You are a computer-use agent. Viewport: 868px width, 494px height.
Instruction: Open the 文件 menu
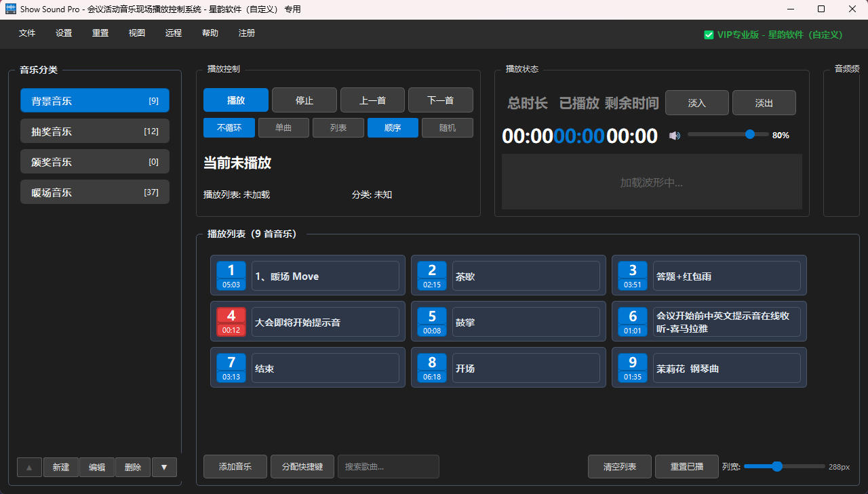(27, 33)
